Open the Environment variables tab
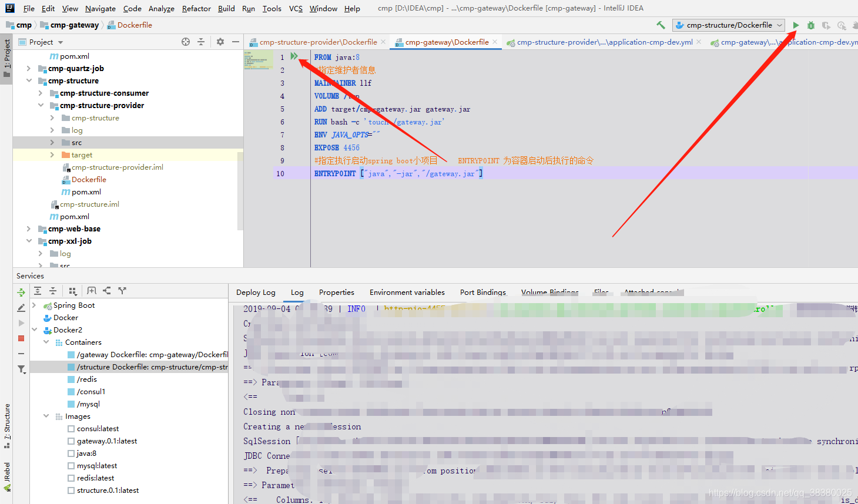 tap(407, 292)
